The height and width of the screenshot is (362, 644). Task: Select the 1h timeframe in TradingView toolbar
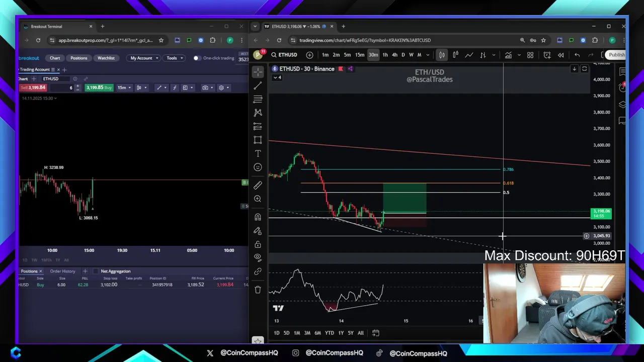click(385, 55)
